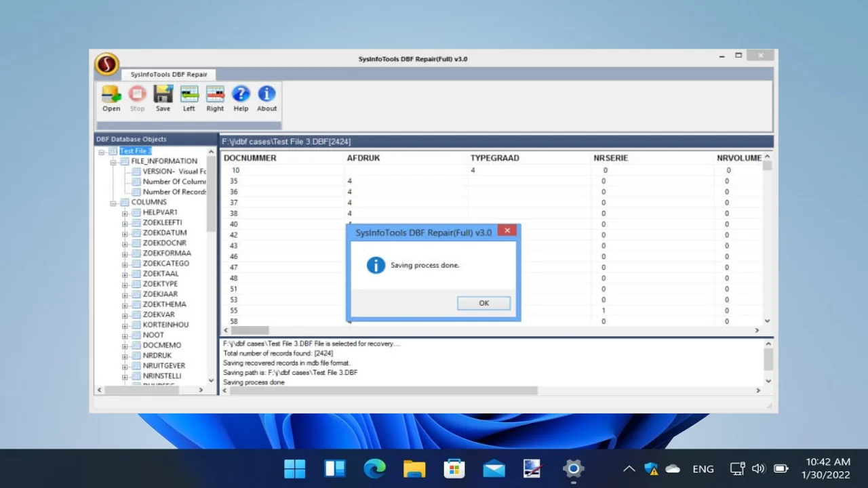Click the Stop toolbar icon
The image size is (868, 488).
click(x=137, y=94)
